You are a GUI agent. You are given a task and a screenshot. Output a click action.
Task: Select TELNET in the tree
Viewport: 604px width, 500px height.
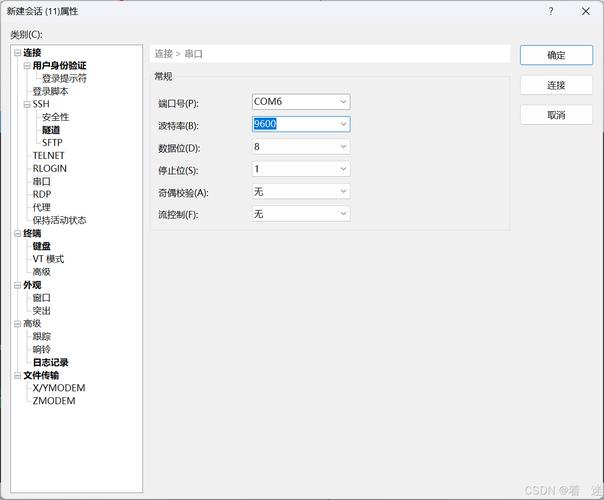(x=49, y=156)
